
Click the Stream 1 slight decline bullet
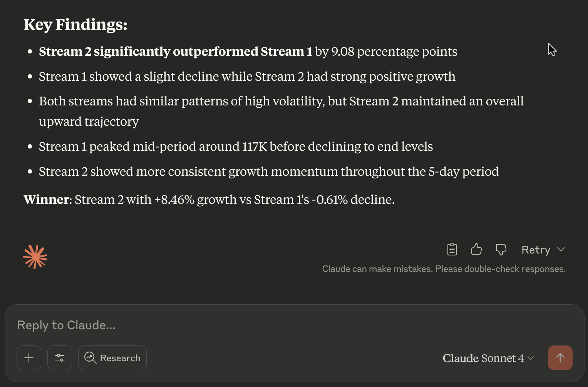click(247, 77)
